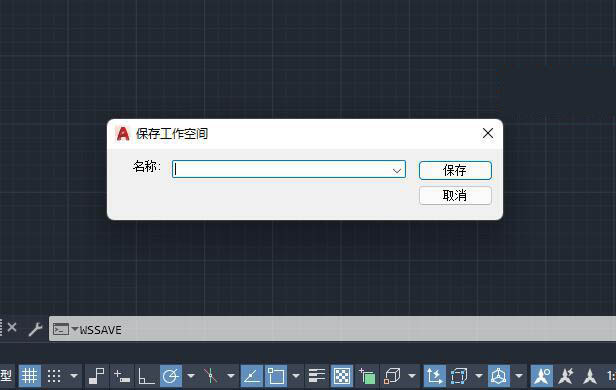Toggle snap mode dots icon
The height and width of the screenshot is (390, 616).
click(x=54, y=376)
